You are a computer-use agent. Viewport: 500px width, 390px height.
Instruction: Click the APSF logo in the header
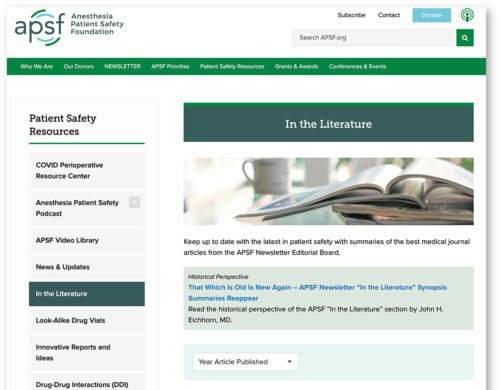pyautogui.click(x=69, y=27)
